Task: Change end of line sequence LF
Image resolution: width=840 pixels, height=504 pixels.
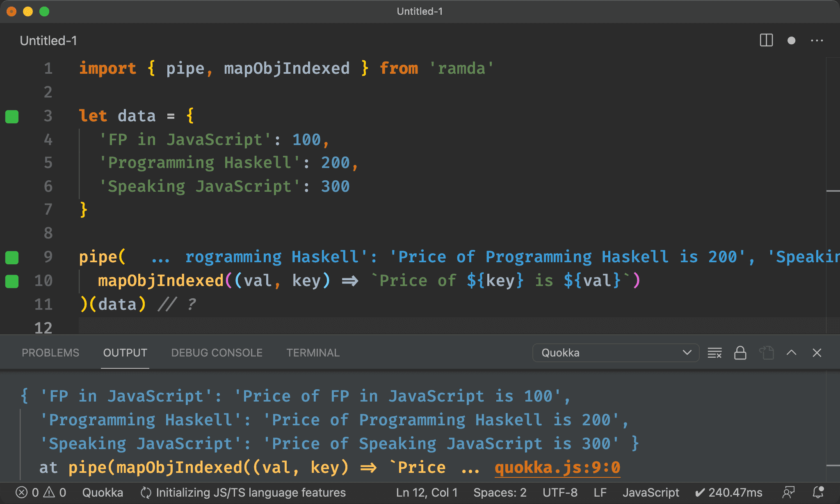Action: tap(600, 493)
